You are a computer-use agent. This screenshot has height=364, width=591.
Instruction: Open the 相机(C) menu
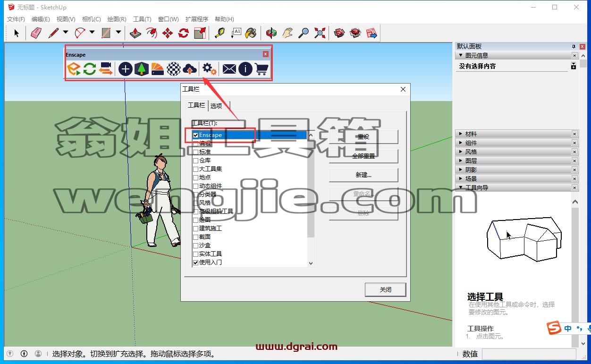pos(91,19)
